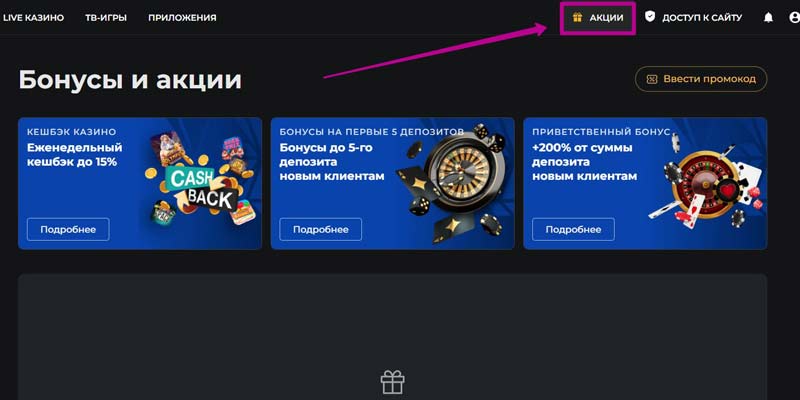Click Подробнее on the cashback banner
The width and height of the screenshot is (800, 400).
click(68, 230)
